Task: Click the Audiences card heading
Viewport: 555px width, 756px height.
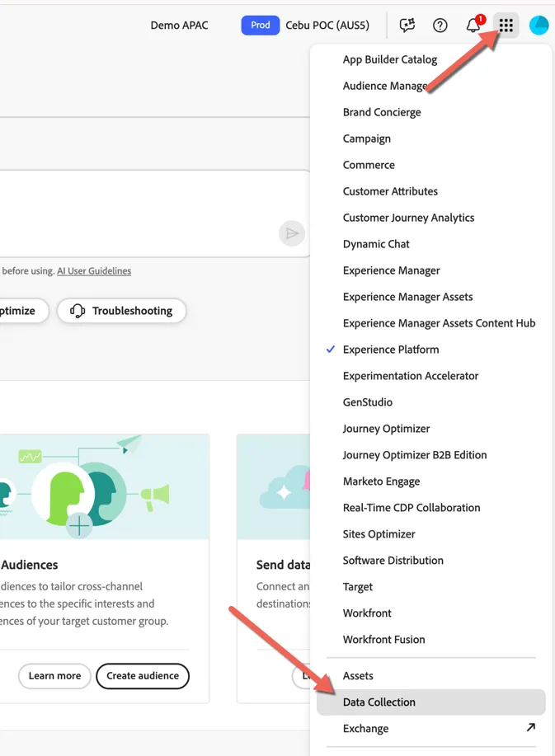Action: click(x=30, y=565)
